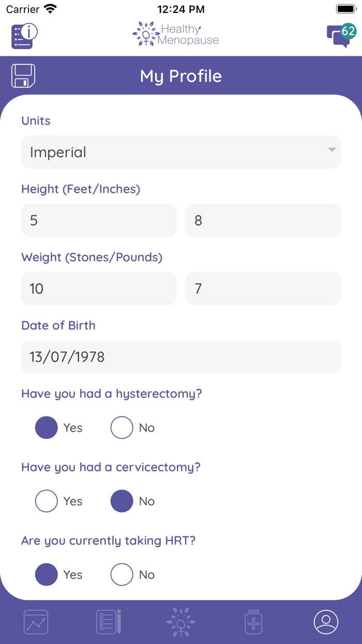The height and width of the screenshot is (644, 362).
Task: Open the checklist notes tab
Action: pos(109,622)
